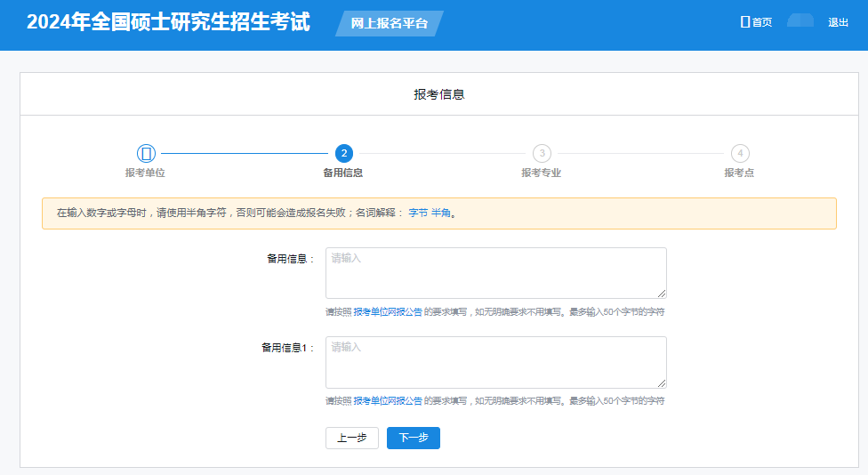Click resize handle of 备用信息1 text area
Image resolution: width=868 pixels, height=475 pixels.
pos(662,383)
